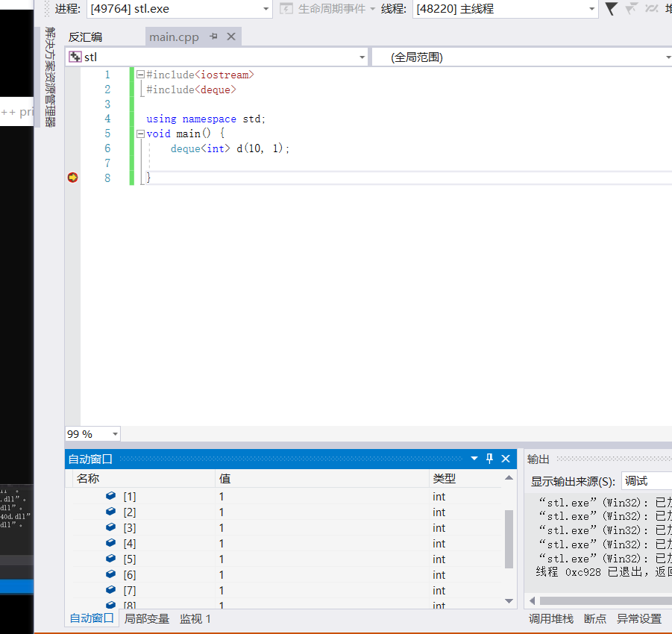Image resolution: width=672 pixels, height=634 pixels.
Task: Switch to the 反汇编 disassembly tab
Action: tap(85, 37)
